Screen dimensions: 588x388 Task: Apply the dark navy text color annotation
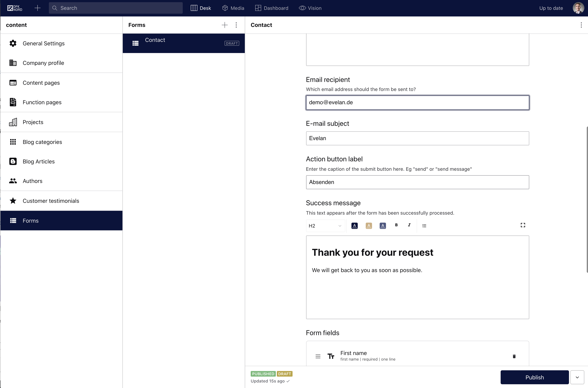[354, 225]
